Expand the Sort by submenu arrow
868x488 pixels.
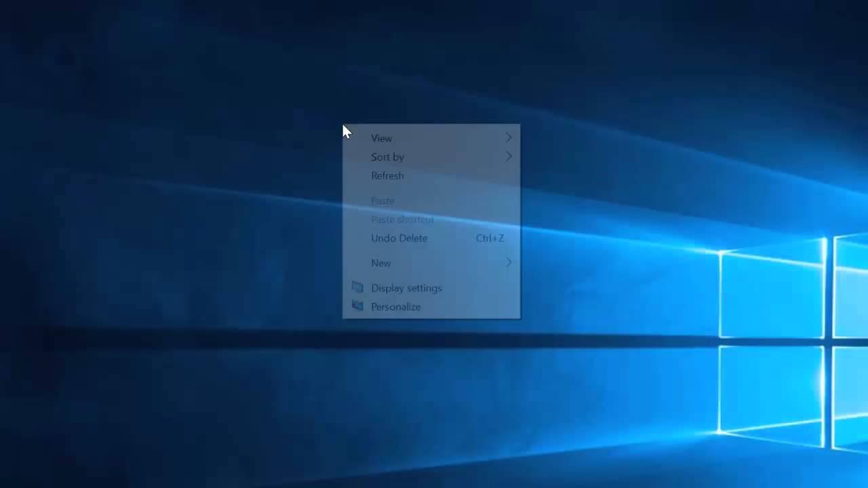[x=509, y=157]
